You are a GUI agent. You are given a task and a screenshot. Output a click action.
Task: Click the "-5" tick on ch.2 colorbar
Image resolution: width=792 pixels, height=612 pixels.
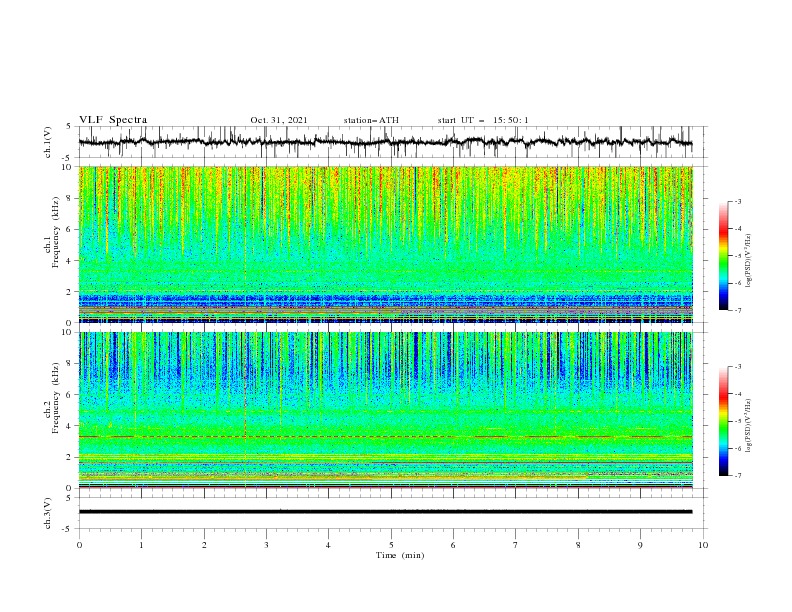point(737,421)
